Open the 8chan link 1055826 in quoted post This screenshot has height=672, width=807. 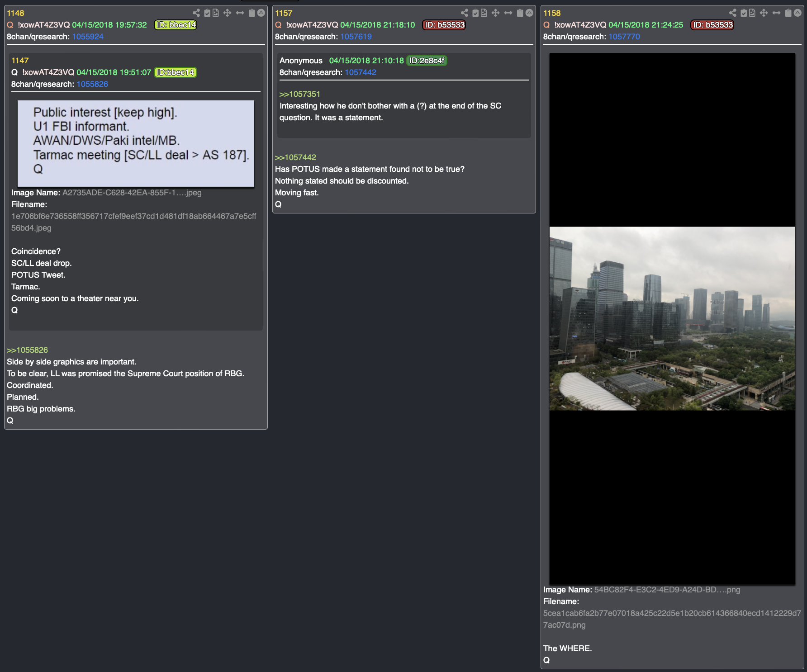coord(92,84)
